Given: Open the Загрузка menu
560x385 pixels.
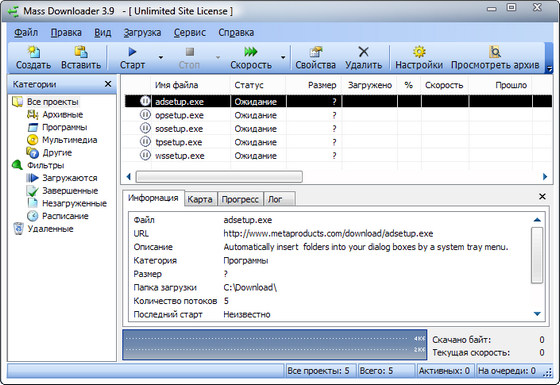Looking at the screenshot, I should pos(142,32).
